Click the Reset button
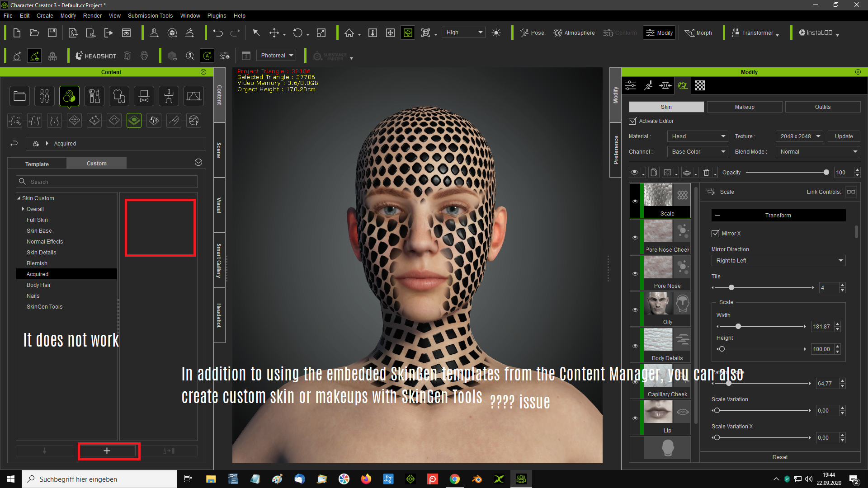Image resolution: width=868 pixels, height=488 pixels. [780, 457]
